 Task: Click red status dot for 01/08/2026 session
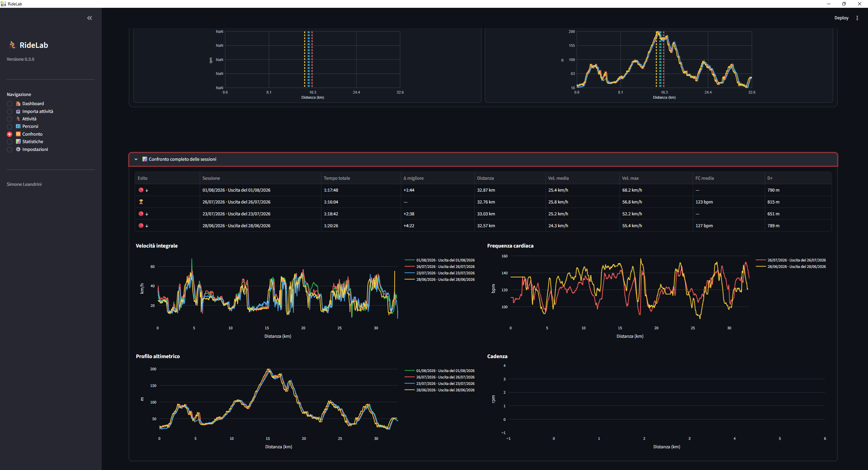[141, 190]
